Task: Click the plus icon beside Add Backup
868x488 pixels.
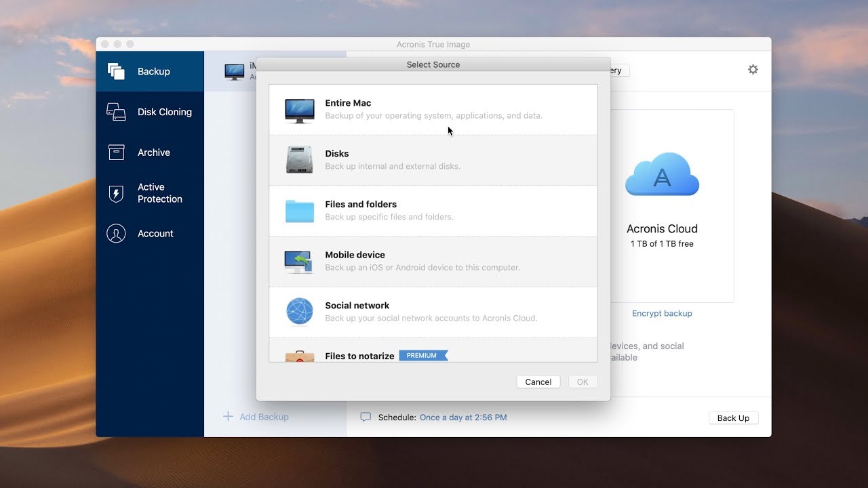Action: [228, 416]
